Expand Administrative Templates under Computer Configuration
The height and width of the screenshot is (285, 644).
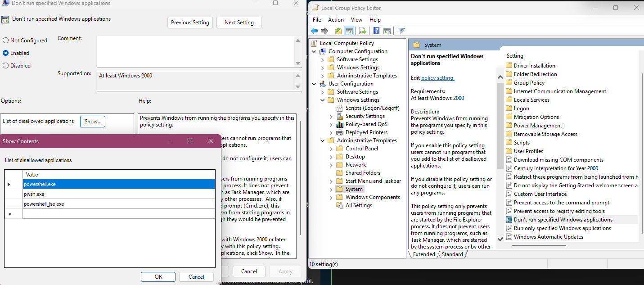(323, 76)
